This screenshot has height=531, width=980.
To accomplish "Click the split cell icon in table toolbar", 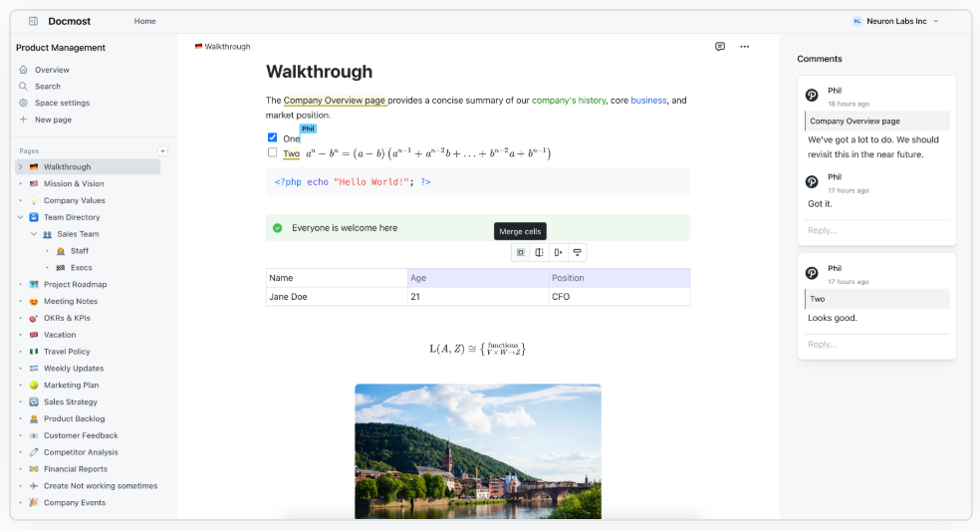I will click(x=540, y=253).
